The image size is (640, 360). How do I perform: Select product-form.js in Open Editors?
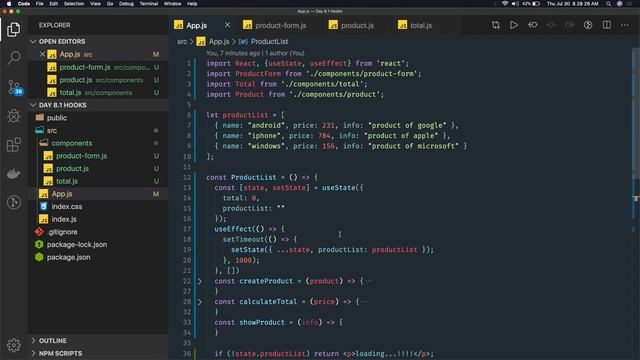tap(98, 67)
